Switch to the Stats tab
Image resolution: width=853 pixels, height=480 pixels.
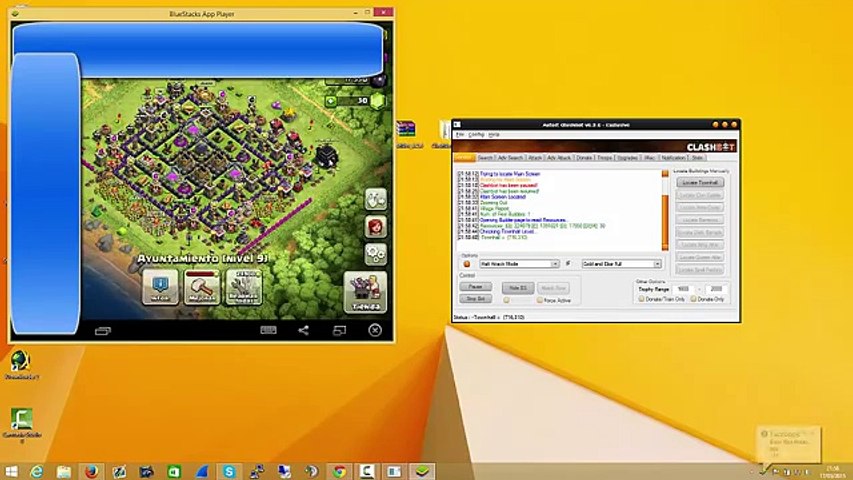(697, 158)
